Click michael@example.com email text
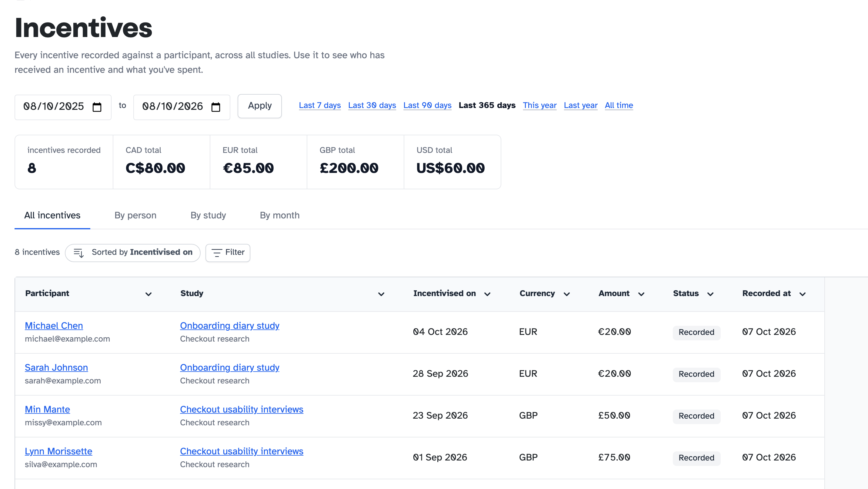The image size is (868, 489). point(67,339)
